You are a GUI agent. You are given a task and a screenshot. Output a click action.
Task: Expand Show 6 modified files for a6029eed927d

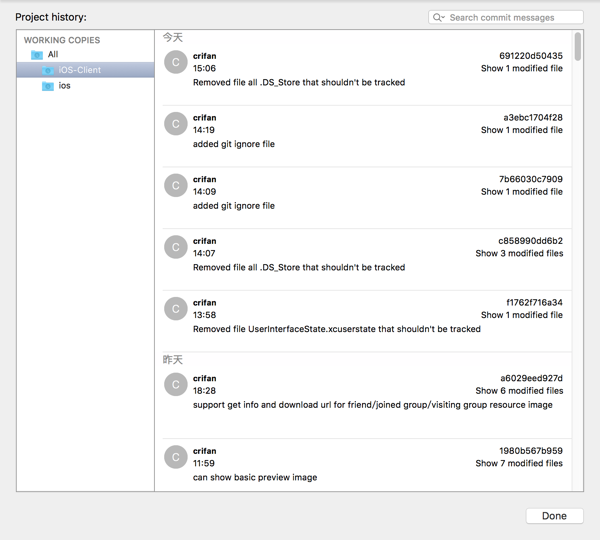518,391
